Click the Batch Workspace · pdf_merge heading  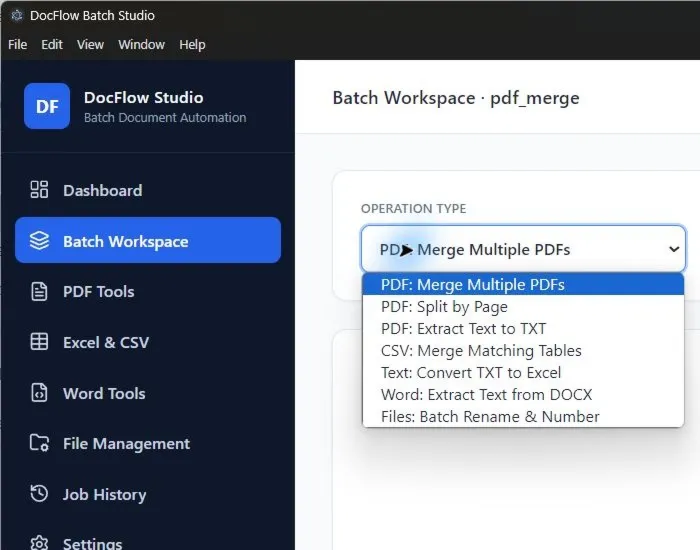pos(456,98)
